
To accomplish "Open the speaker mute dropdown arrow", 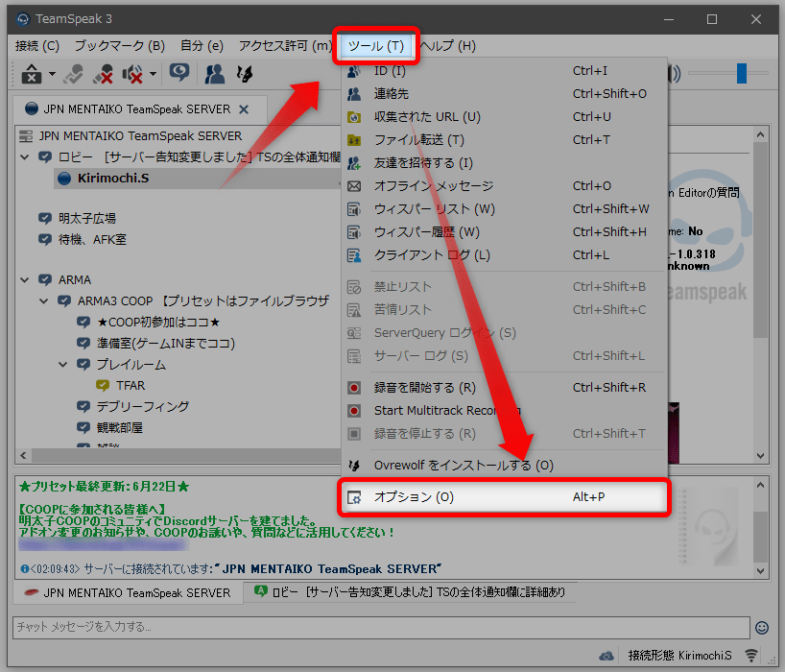I will [x=154, y=74].
